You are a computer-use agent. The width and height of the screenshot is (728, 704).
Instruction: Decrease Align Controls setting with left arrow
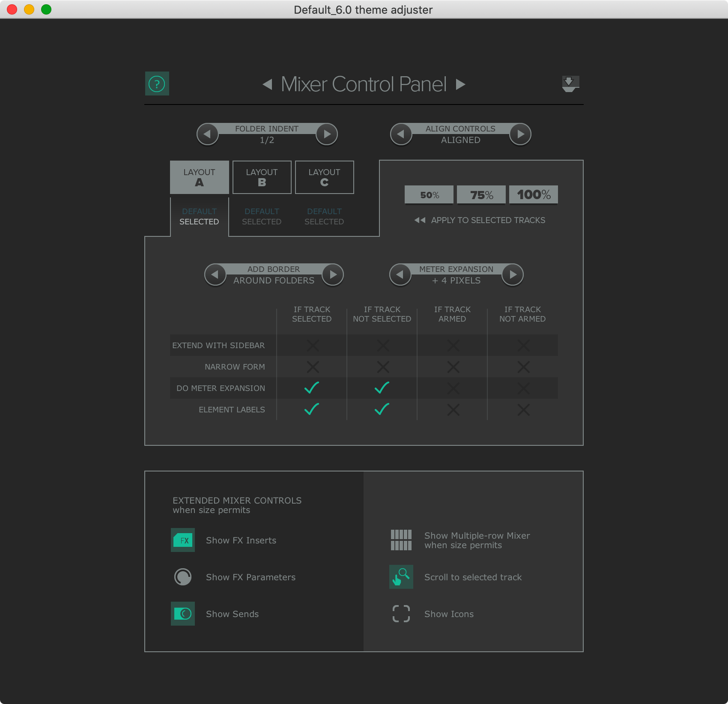[401, 134]
